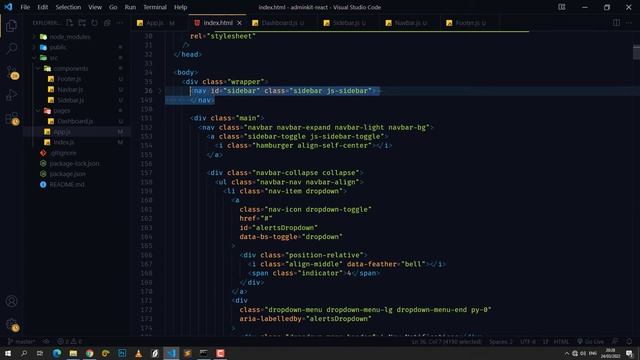The image size is (640, 360).
Task: Click the New File icon in Explorer
Action: [70, 23]
